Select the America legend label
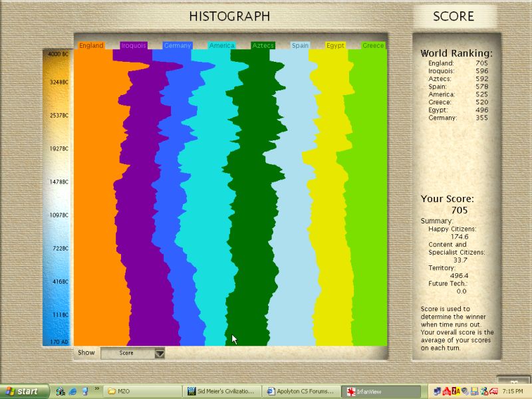The width and height of the screenshot is (532, 399). pos(221,46)
